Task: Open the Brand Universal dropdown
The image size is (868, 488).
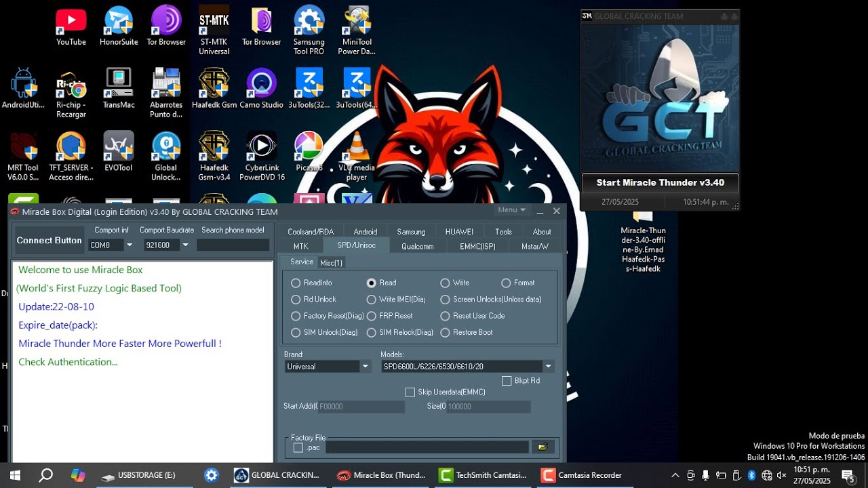Action: click(365, 367)
